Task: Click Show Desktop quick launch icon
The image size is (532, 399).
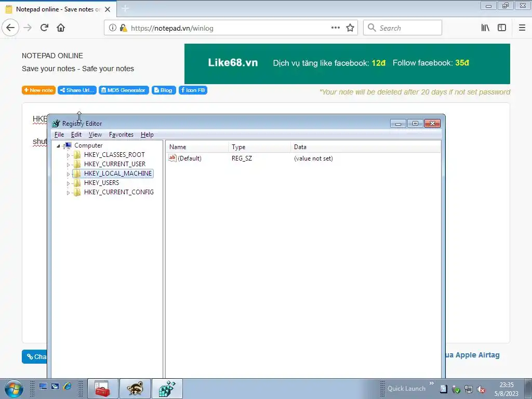Action: click(x=43, y=387)
